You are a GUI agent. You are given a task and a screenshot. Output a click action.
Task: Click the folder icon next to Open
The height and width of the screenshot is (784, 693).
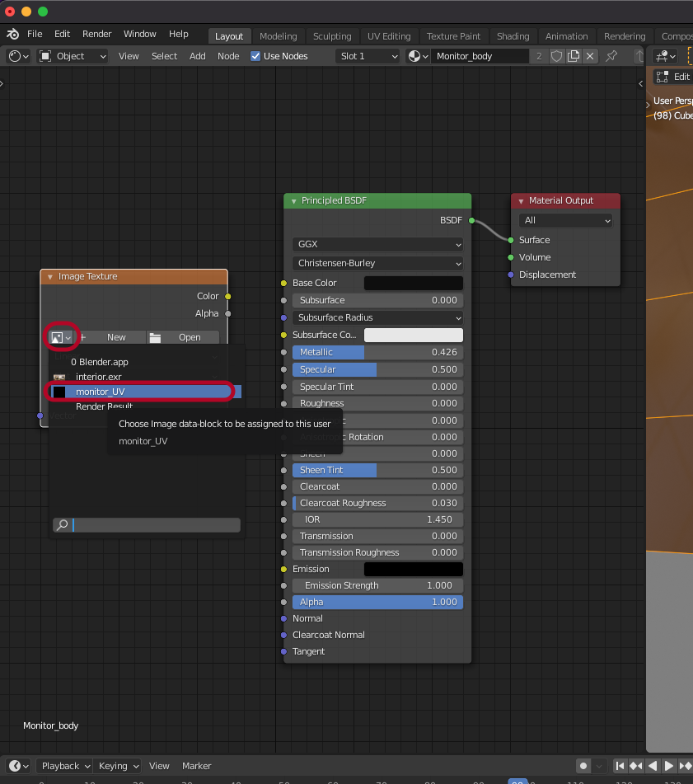(156, 337)
